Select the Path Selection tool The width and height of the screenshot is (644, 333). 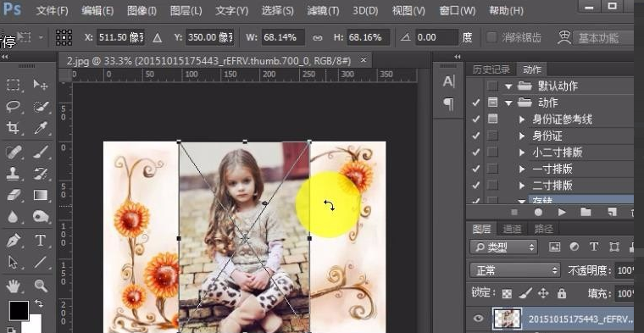(14, 262)
